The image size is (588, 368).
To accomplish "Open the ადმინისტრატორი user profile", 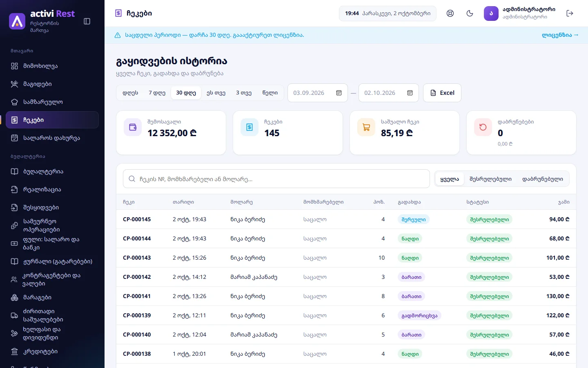I will coord(520,13).
